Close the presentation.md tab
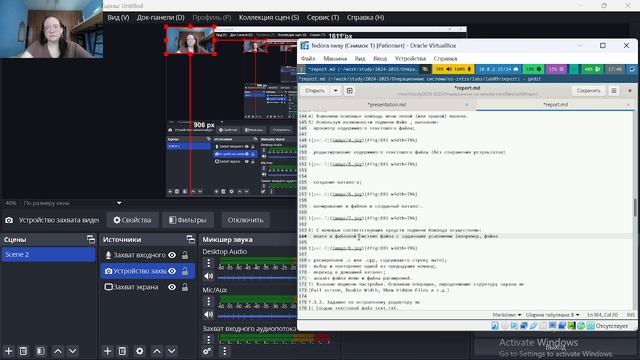The width and height of the screenshot is (640, 360). (467, 104)
